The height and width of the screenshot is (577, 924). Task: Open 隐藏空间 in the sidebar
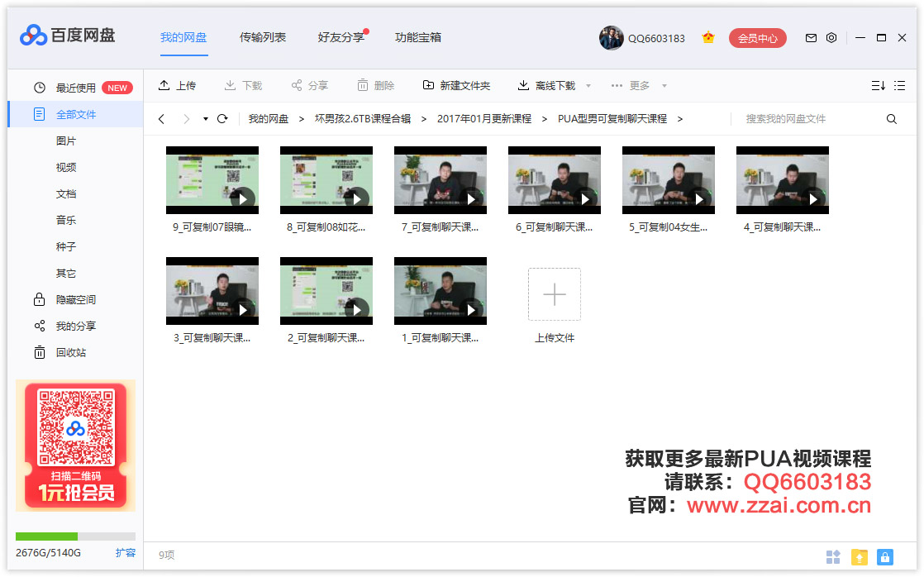(x=75, y=300)
